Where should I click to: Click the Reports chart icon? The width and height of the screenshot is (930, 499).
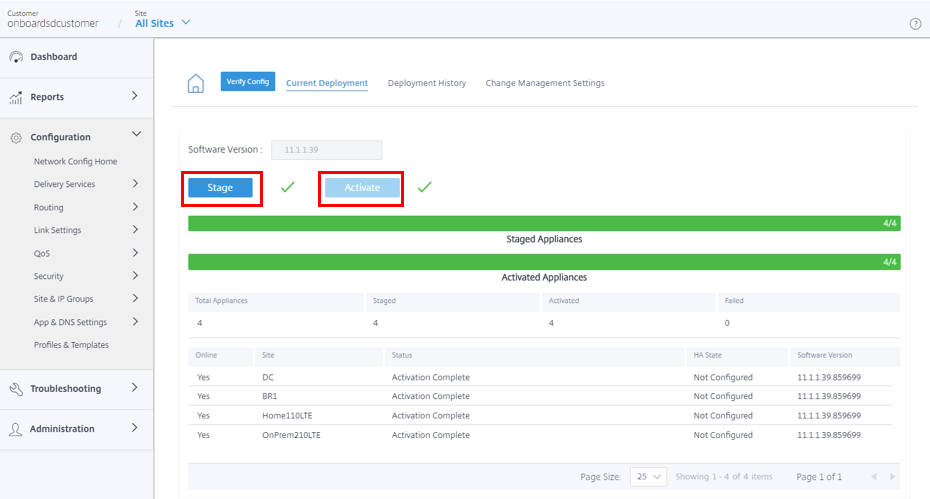[x=16, y=97]
